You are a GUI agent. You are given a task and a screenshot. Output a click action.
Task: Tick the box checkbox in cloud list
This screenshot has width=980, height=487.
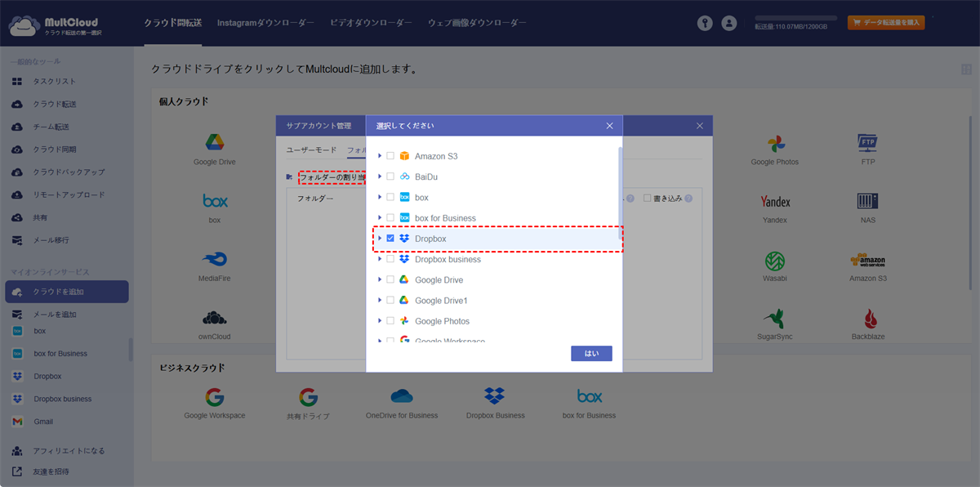click(x=390, y=197)
